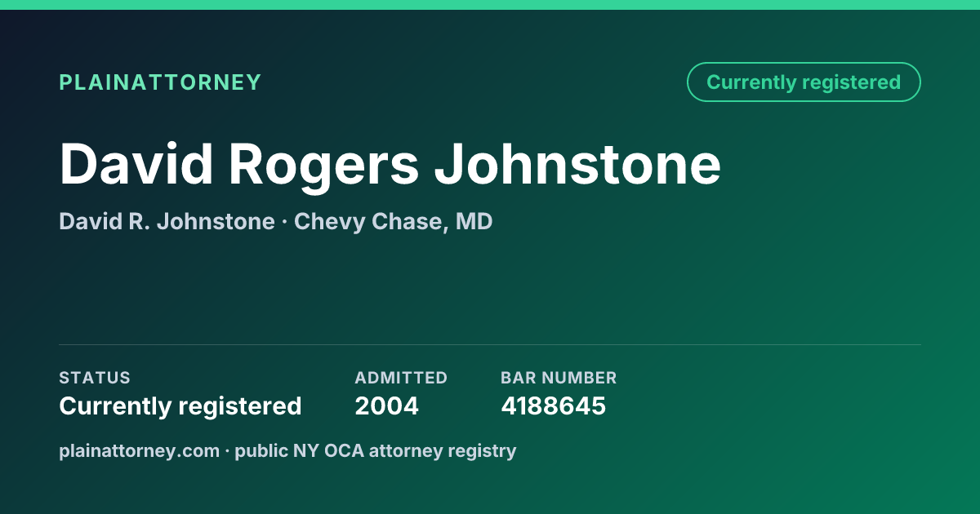Image resolution: width=980 pixels, height=514 pixels.
Task: Open the plainattorney.com footer link
Action: click(139, 450)
